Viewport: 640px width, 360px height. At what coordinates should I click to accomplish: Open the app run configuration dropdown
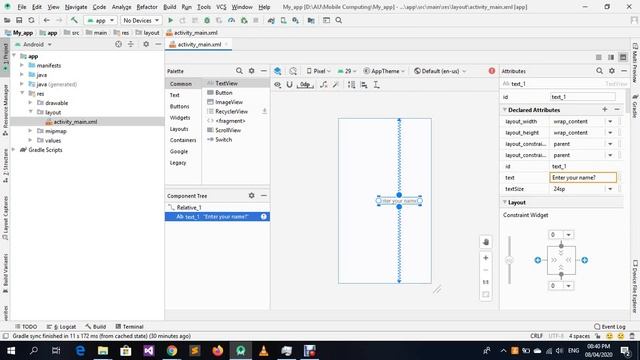click(100, 20)
